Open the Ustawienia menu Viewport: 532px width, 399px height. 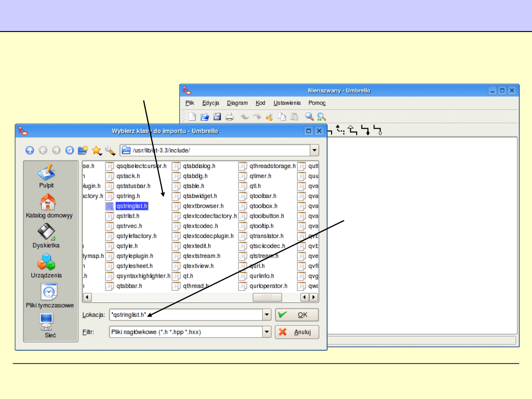pos(287,103)
